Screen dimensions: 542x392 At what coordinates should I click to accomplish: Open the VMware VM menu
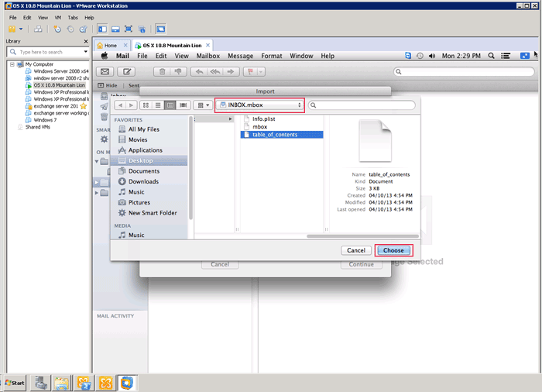tap(58, 17)
